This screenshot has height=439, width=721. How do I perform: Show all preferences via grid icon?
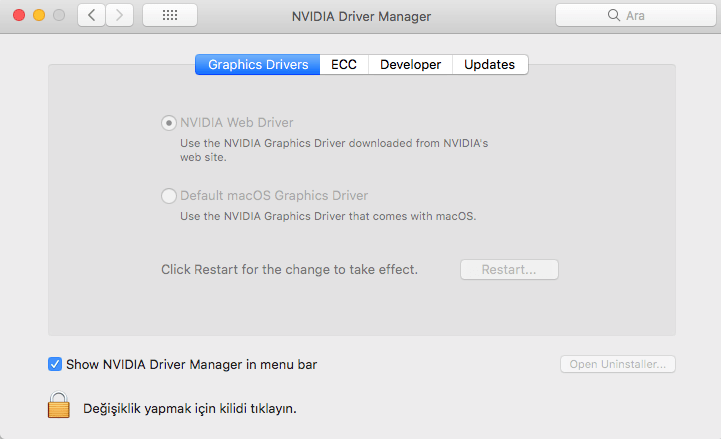click(x=170, y=15)
